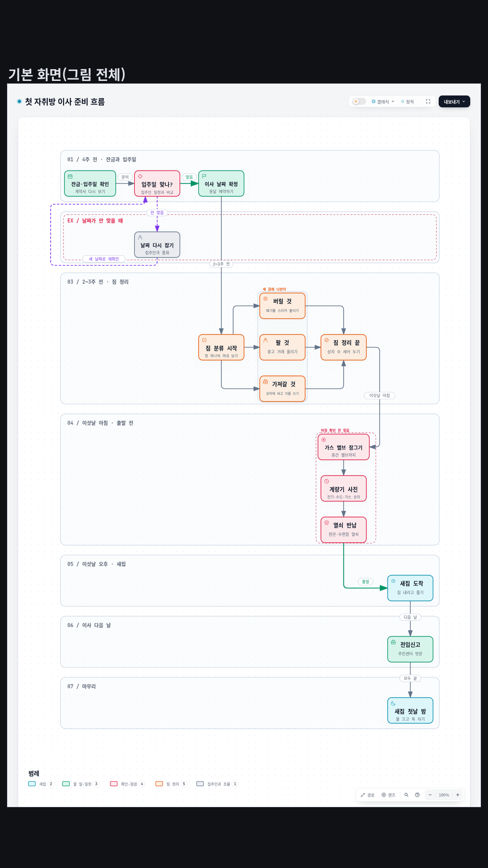Image resolution: width=488 pixels, height=868 pixels.
Task: Click the 100% zoom level value
Action: tap(444, 795)
